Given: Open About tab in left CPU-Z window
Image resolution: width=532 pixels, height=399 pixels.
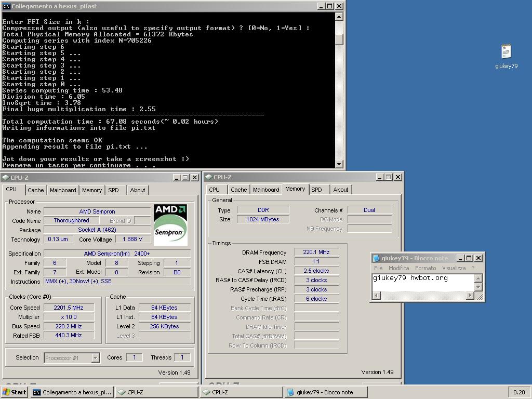Looking at the screenshot, I should click(x=137, y=190).
